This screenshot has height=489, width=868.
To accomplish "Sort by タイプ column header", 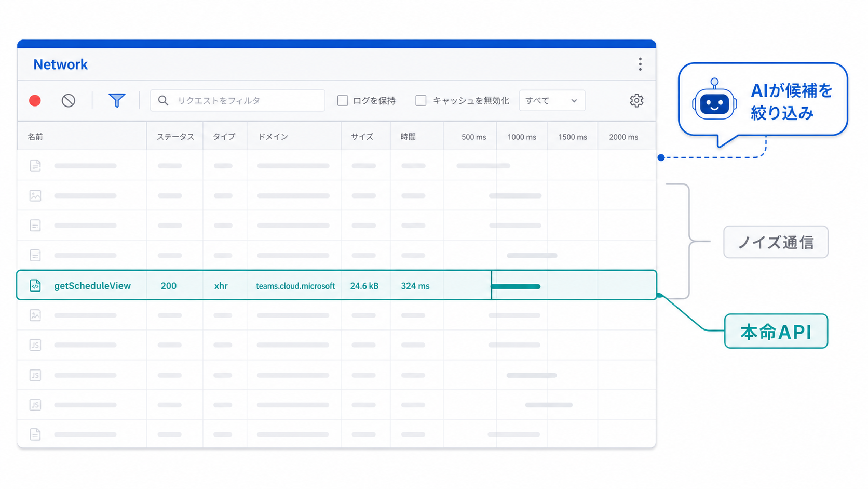I will click(x=224, y=137).
